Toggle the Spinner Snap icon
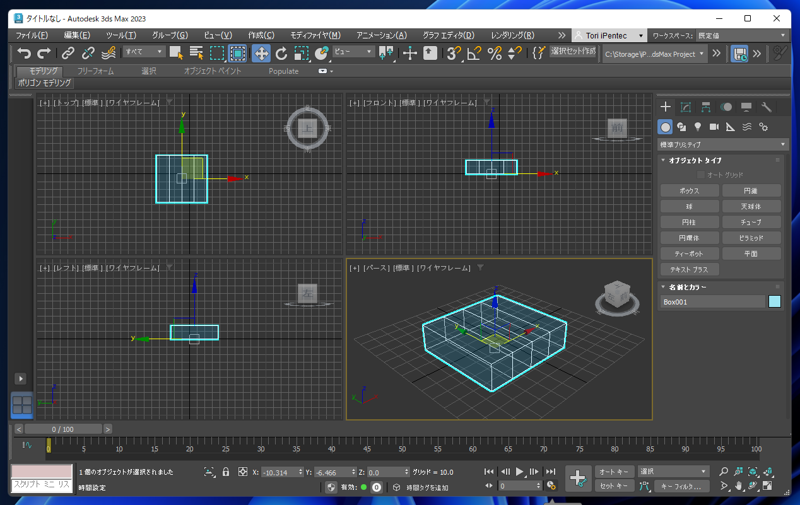This screenshot has width=800, height=505. pos(515,53)
